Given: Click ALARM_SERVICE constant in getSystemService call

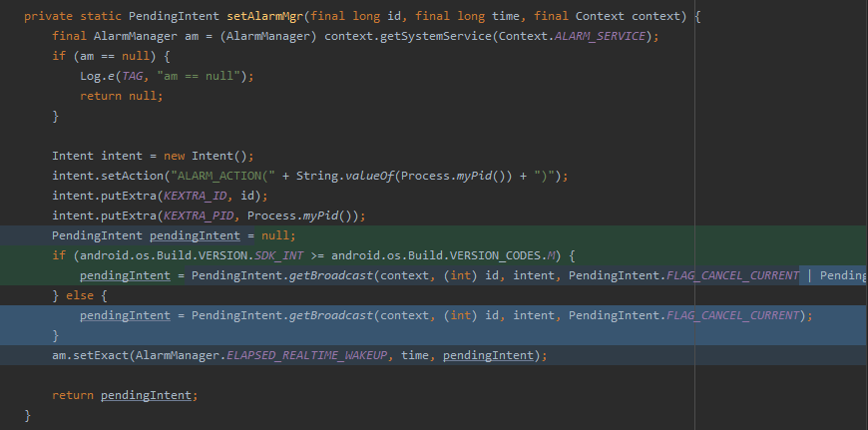Looking at the screenshot, I should click(x=600, y=37).
